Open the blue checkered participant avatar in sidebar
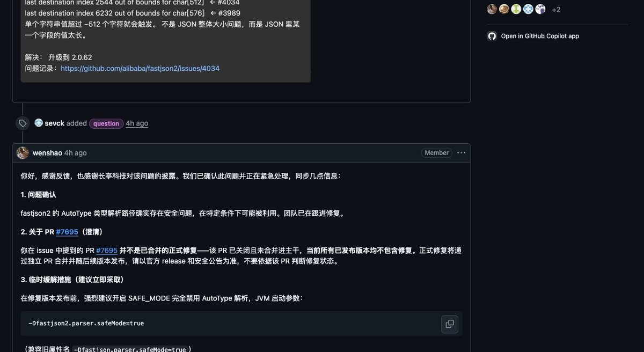 [528, 9]
